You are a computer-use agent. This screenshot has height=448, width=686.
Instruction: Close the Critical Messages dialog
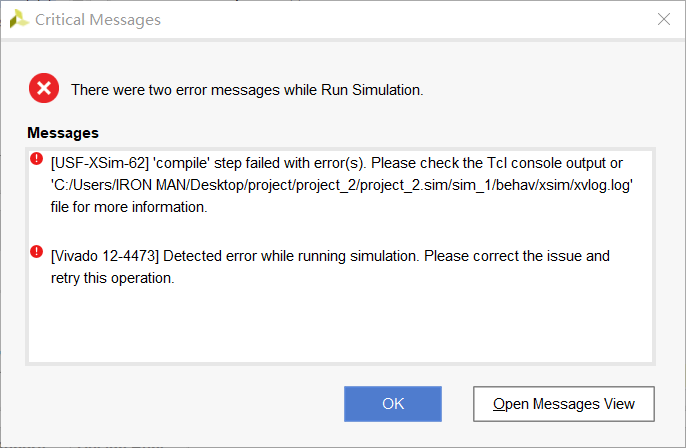pyautogui.click(x=664, y=20)
